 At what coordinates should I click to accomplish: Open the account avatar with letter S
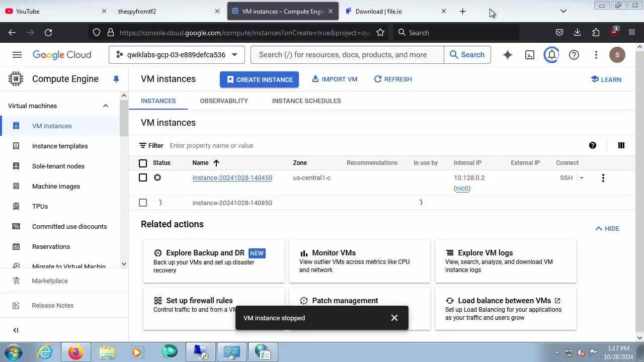617,55
